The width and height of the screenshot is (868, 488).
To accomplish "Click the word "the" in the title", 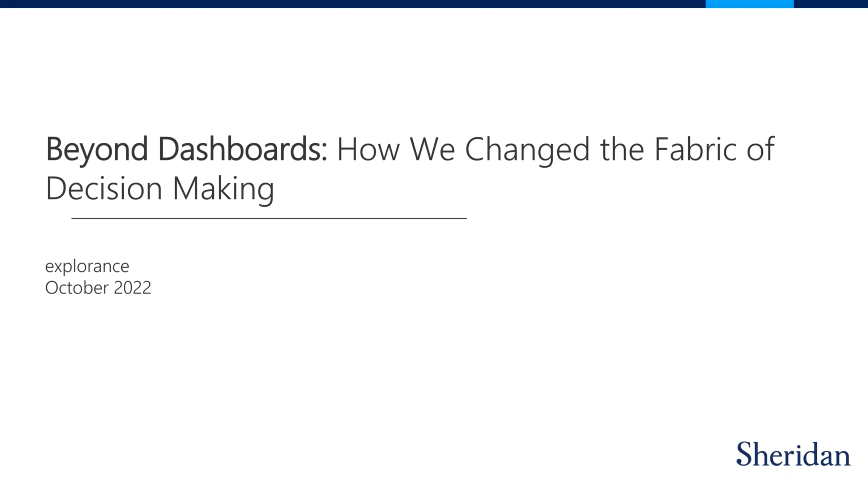I will pos(622,150).
